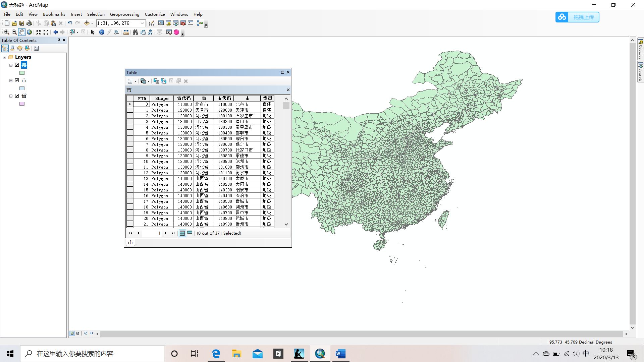Click the Add Data button
The height and width of the screenshot is (362, 644).
[x=87, y=23]
